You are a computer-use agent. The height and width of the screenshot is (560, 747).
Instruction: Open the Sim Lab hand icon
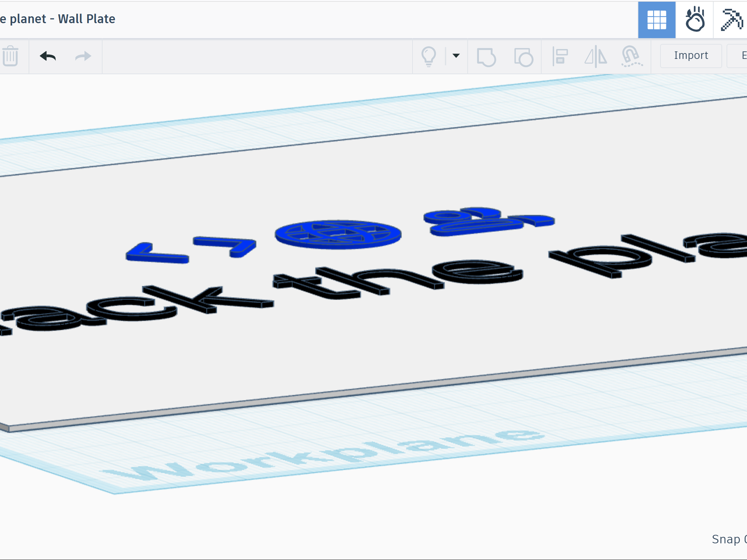click(695, 20)
